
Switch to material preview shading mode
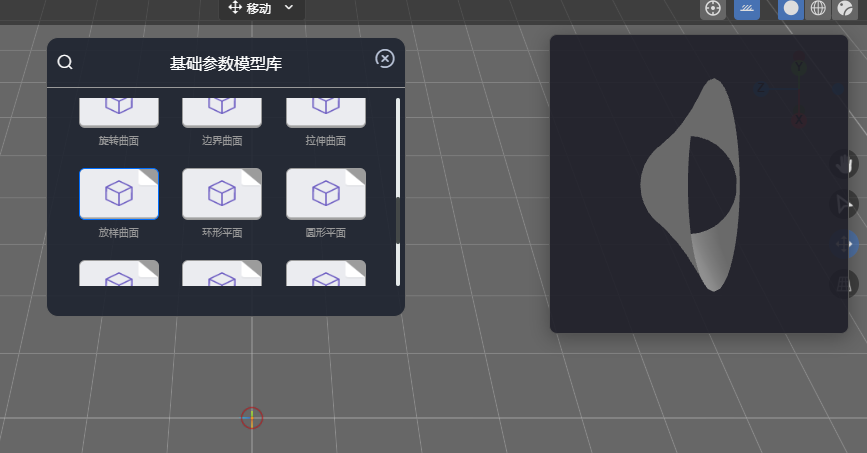pyautogui.click(x=845, y=8)
